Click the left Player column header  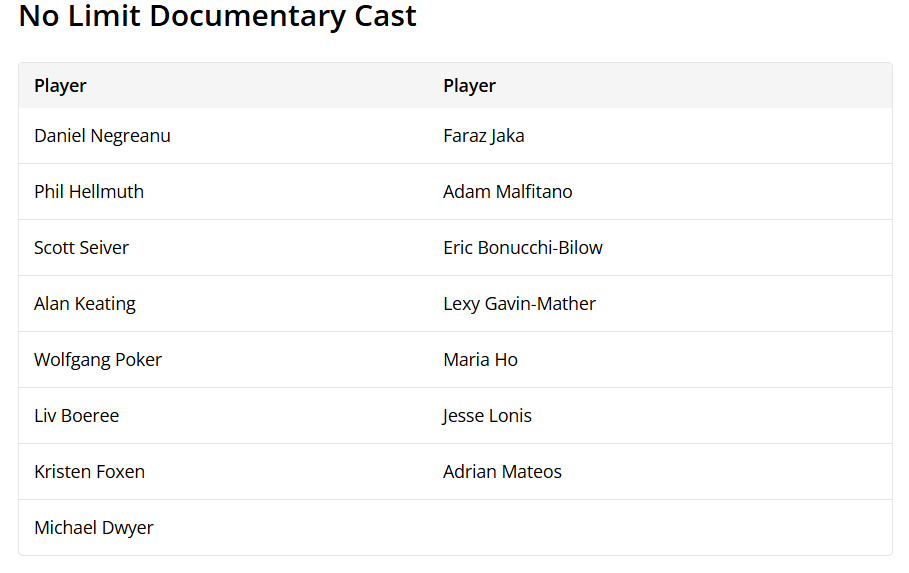point(60,86)
